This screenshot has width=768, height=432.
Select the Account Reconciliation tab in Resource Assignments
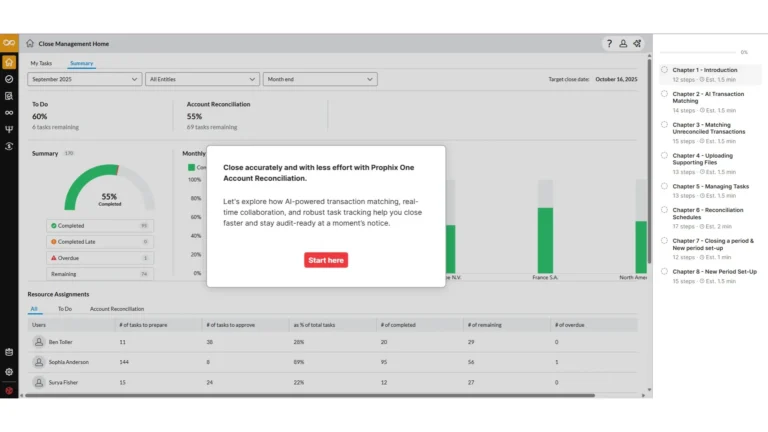tap(117, 309)
